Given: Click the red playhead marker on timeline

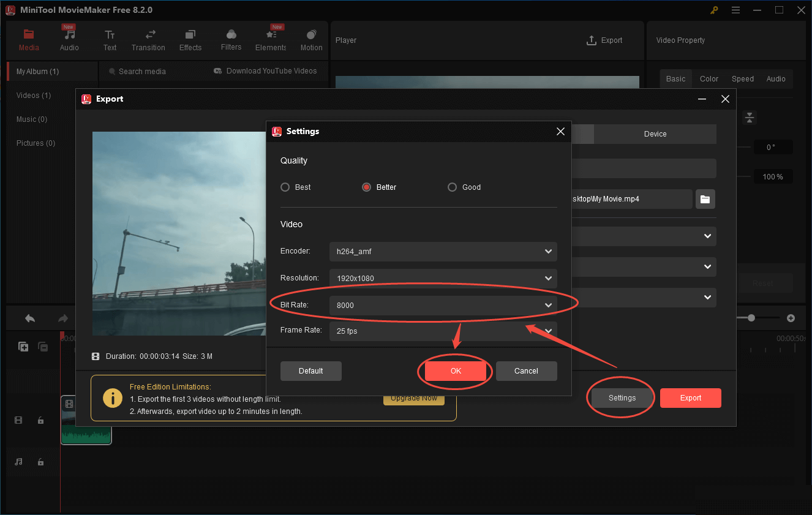Looking at the screenshot, I should click(62, 334).
